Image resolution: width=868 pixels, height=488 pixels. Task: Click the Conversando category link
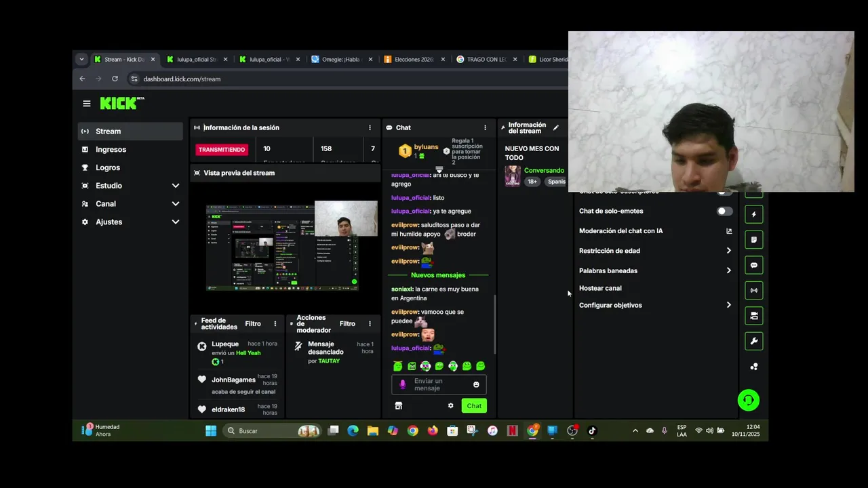click(544, 171)
